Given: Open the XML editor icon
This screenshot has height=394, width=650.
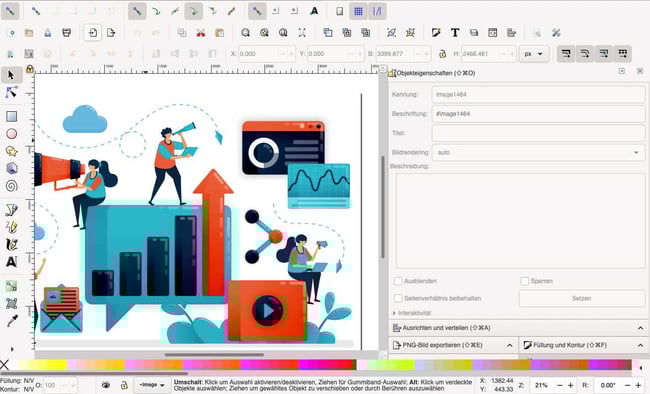Looking at the screenshot, I should 492,33.
